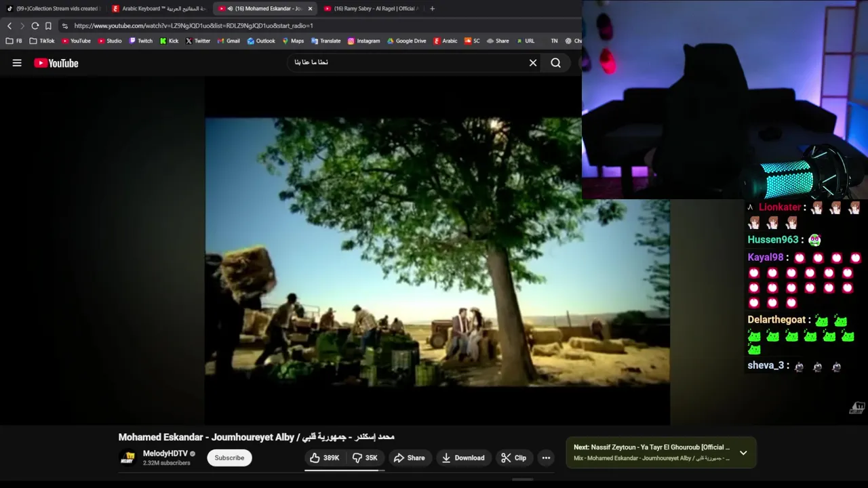
Task: Open the Share bookmark
Action: coord(497,41)
